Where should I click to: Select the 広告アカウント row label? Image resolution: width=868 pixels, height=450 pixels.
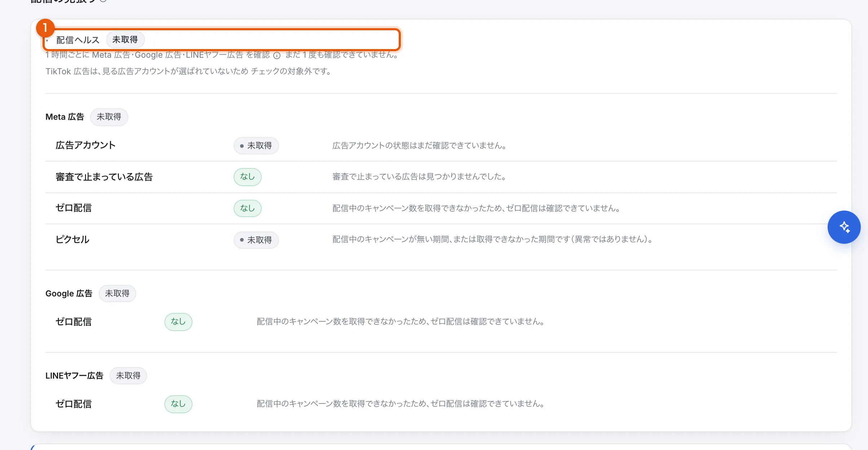coord(85,145)
